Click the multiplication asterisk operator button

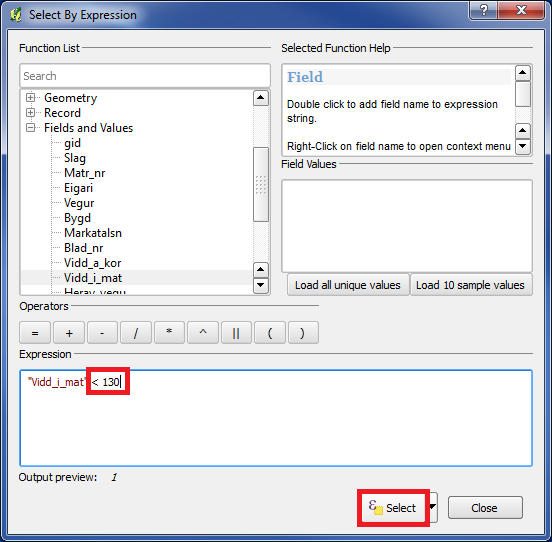tap(169, 332)
